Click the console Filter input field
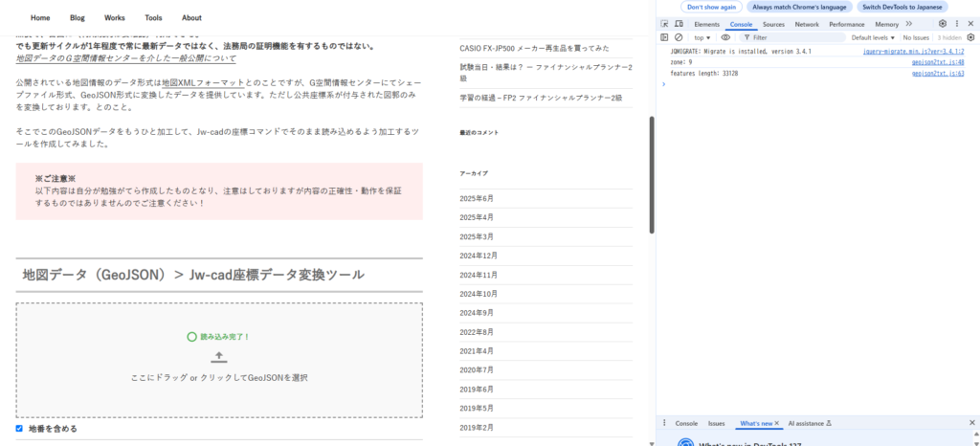This screenshot has width=980, height=446. tap(792, 37)
